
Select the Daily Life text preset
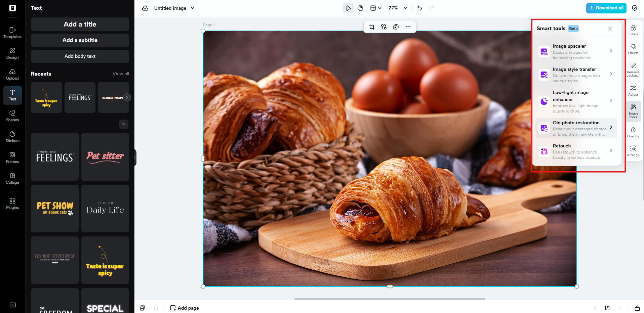(105, 209)
